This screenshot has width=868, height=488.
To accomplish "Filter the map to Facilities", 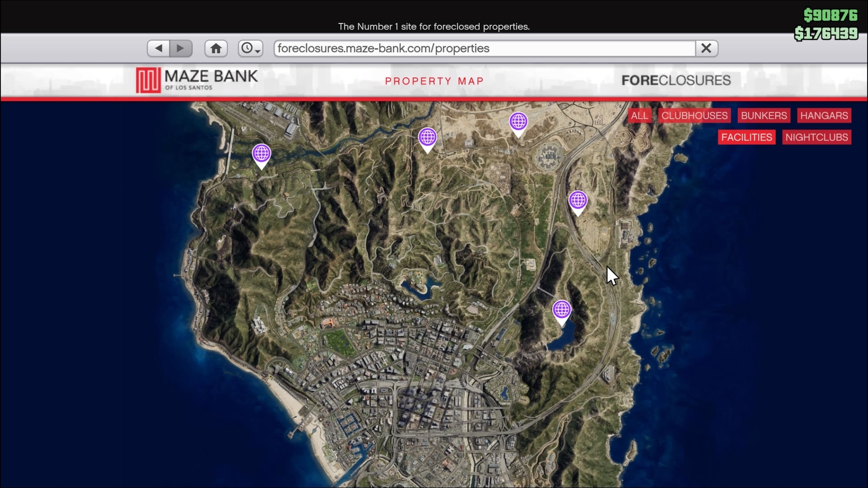I will click(746, 137).
